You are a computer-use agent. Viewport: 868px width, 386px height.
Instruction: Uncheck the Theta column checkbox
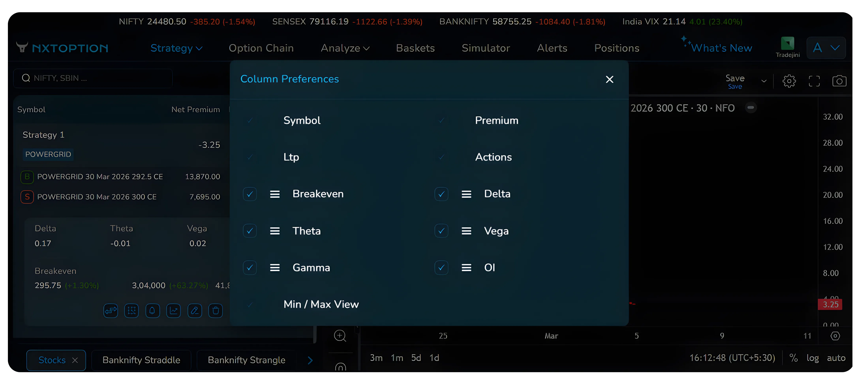coord(250,231)
